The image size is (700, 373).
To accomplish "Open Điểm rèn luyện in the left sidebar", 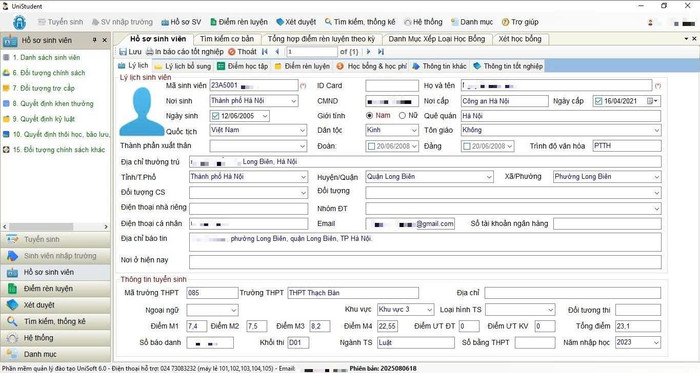I will [55, 289].
